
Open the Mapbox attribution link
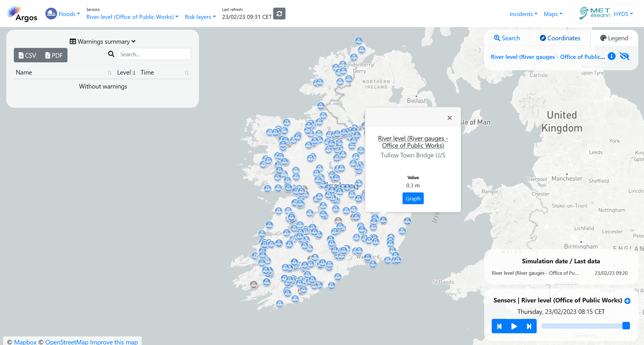click(x=25, y=342)
